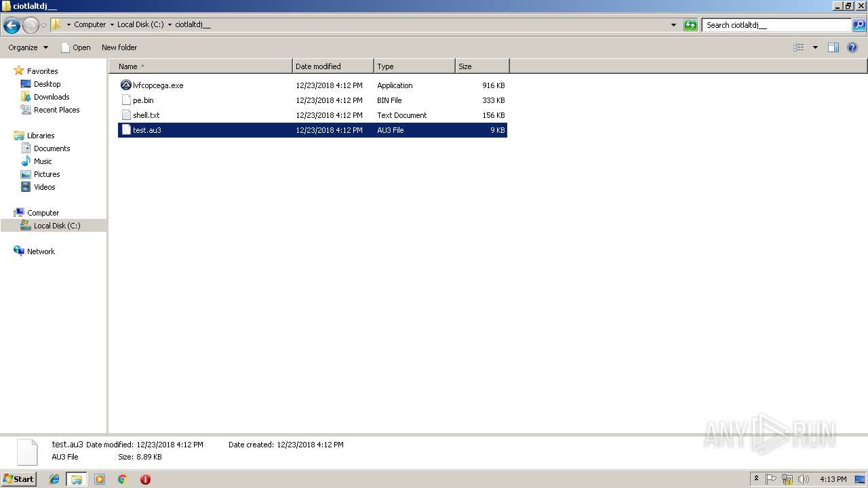868x488 pixels.
Task: Select test.au3 file icon
Action: point(125,130)
